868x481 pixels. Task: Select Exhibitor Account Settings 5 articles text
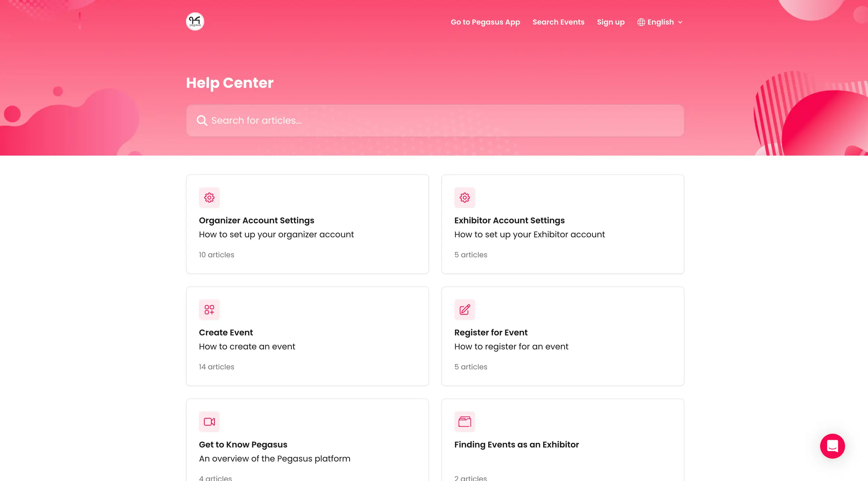(x=470, y=255)
